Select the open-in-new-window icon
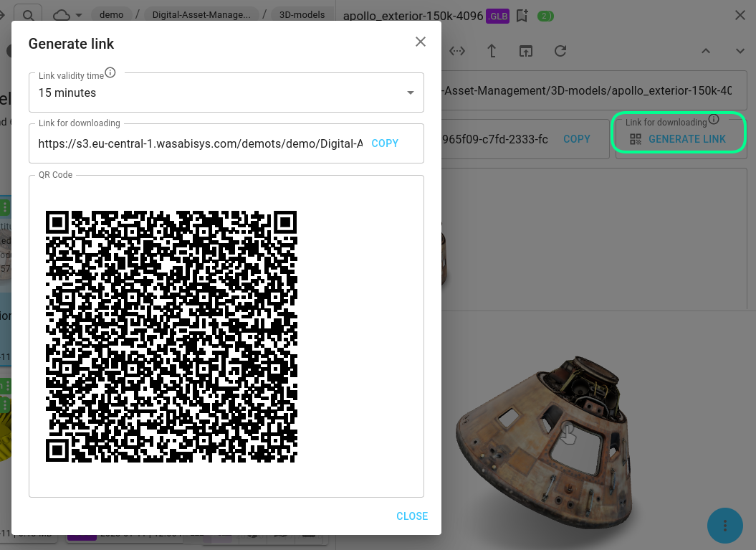756x550 pixels. point(526,51)
